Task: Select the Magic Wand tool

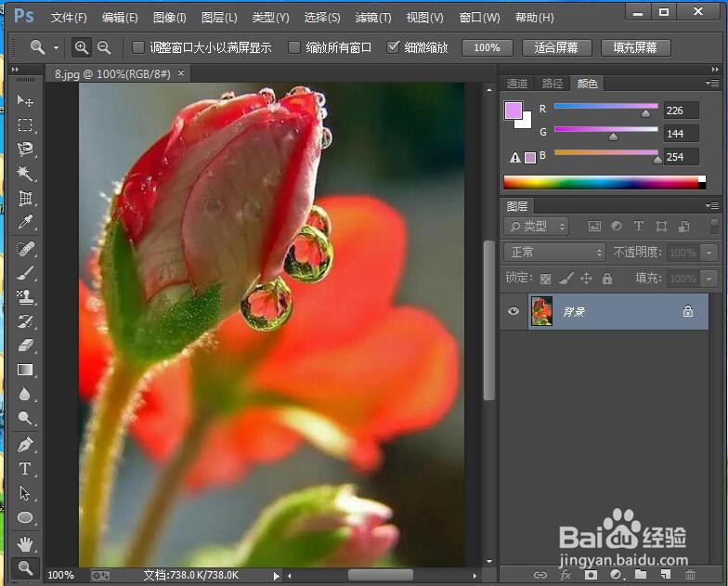Action: coord(25,174)
